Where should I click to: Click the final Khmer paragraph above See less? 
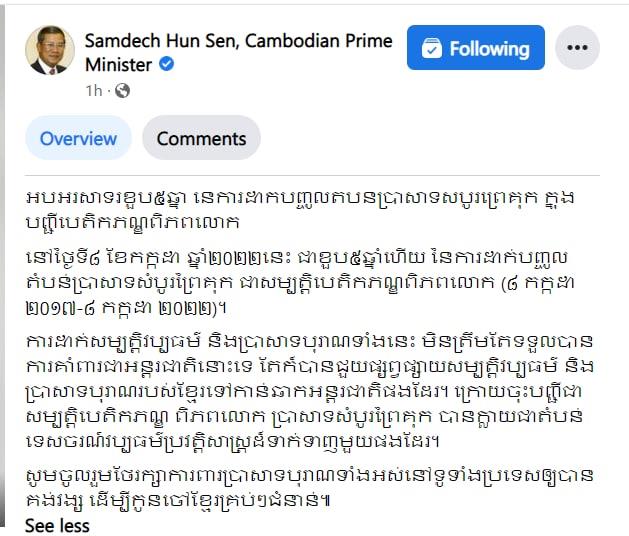(309, 488)
